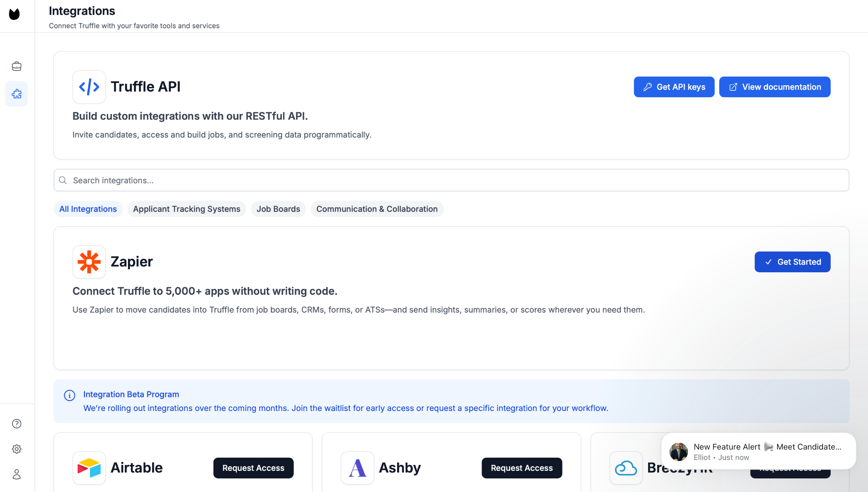Open the user profile sidebar icon
Image resolution: width=868 pixels, height=492 pixels.
17,474
